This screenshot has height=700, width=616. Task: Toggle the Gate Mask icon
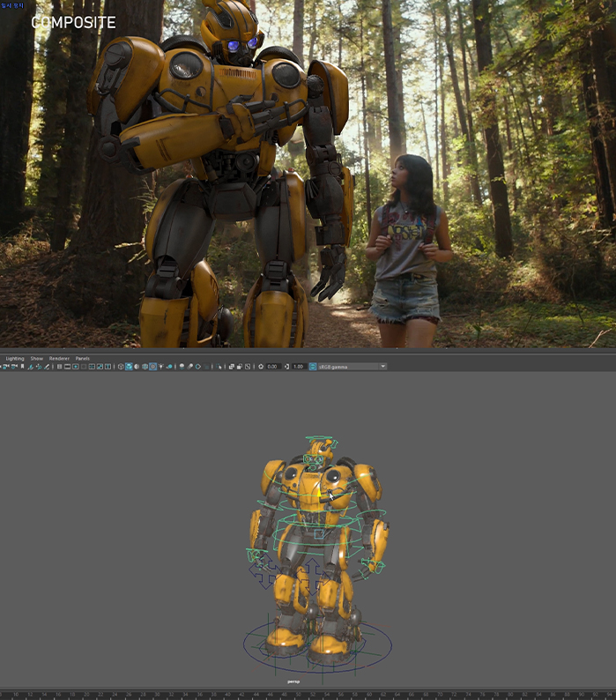point(84,367)
